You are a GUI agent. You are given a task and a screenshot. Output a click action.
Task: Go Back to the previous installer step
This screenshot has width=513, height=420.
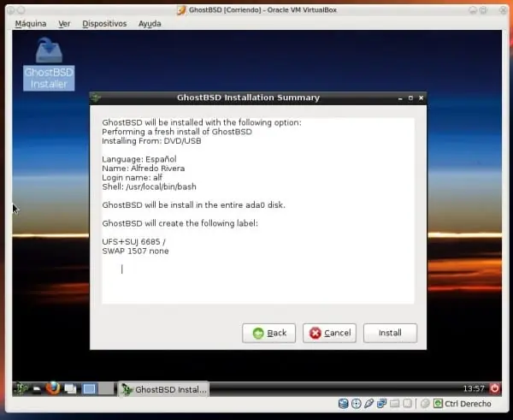269,333
